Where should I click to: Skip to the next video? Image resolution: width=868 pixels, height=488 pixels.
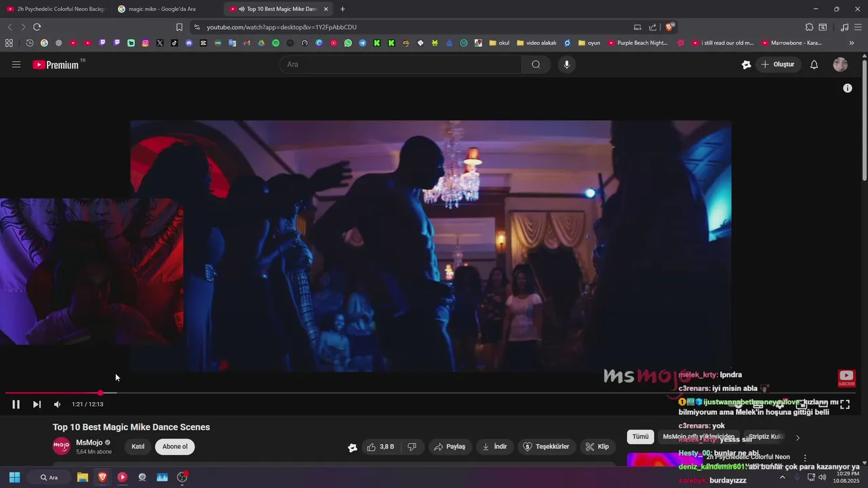tap(37, 404)
